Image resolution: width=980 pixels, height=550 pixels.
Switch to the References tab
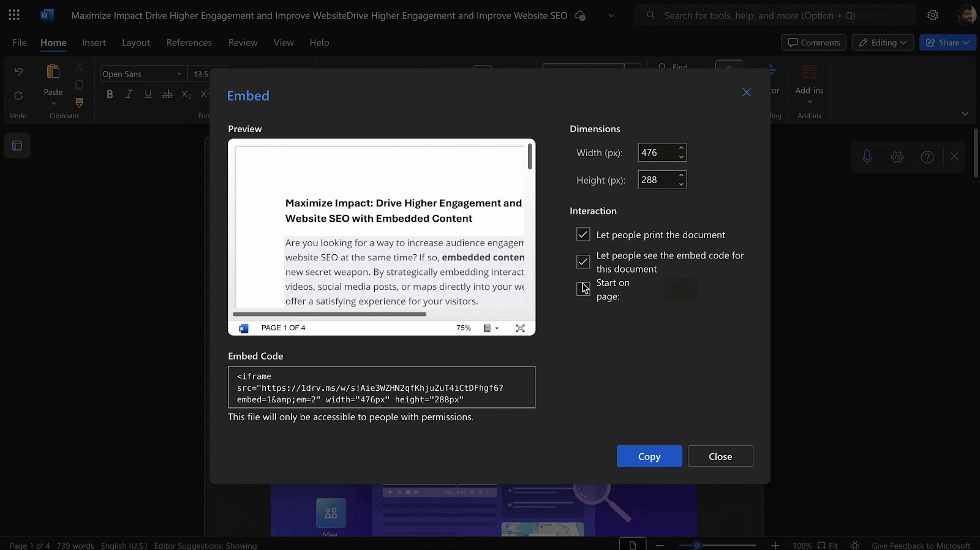coord(189,42)
